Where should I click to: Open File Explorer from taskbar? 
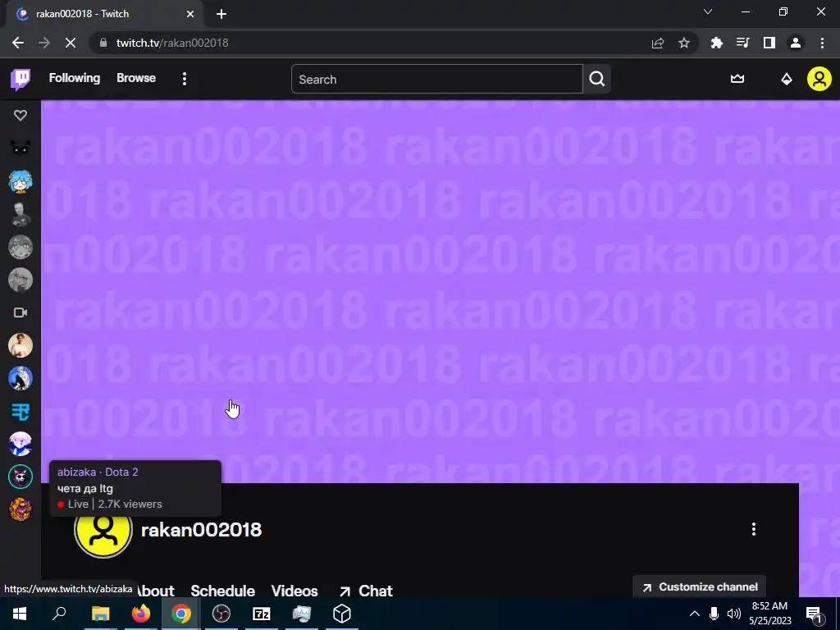click(x=100, y=614)
